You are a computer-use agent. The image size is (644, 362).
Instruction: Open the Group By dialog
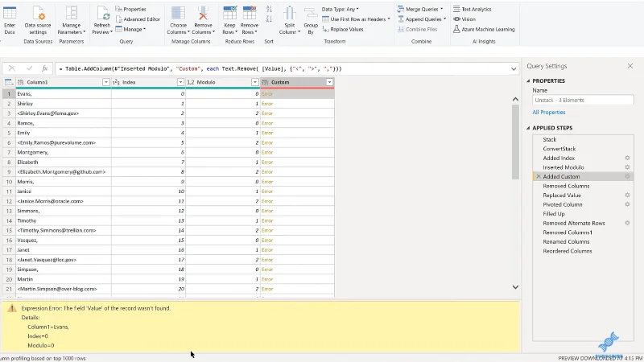(311, 19)
